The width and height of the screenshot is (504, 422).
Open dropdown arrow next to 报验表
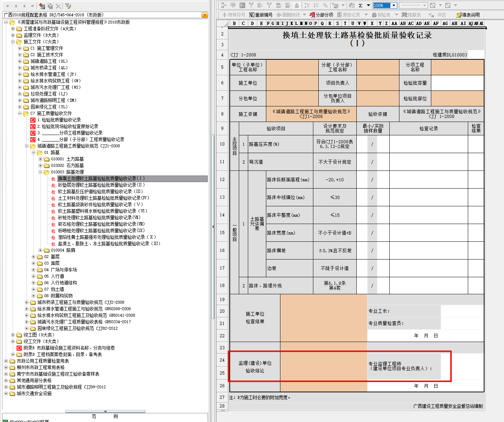pos(396,15)
